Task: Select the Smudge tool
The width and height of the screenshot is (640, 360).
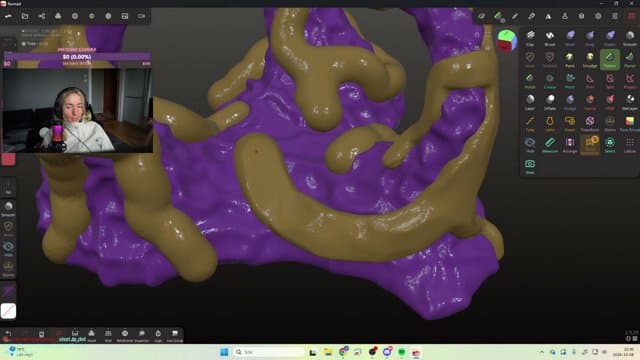Action: (590, 59)
